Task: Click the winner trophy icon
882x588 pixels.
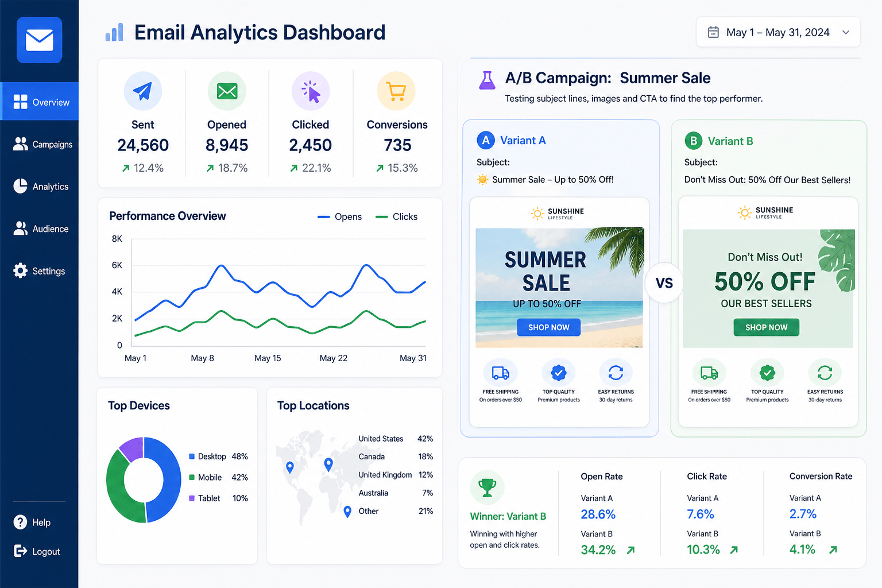Action: coord(487,488)
